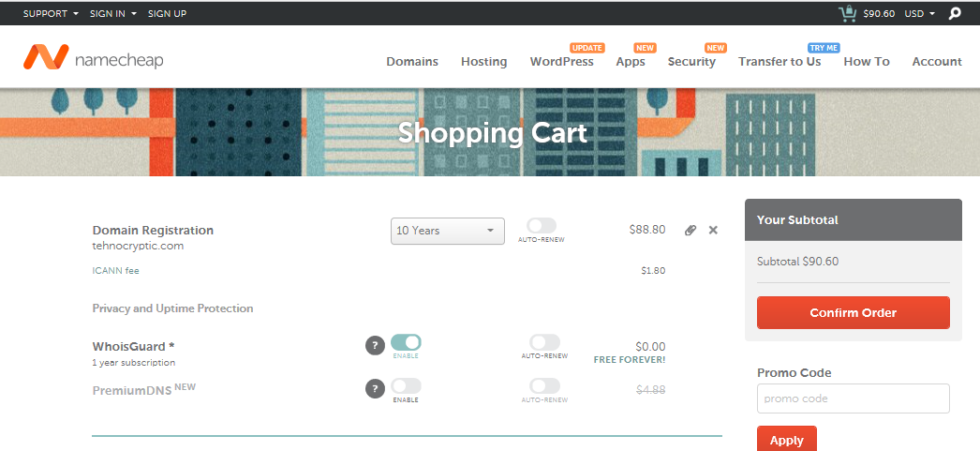Open the Transfer to Us menu
The image size is (980, 451).
pos(780,61)
